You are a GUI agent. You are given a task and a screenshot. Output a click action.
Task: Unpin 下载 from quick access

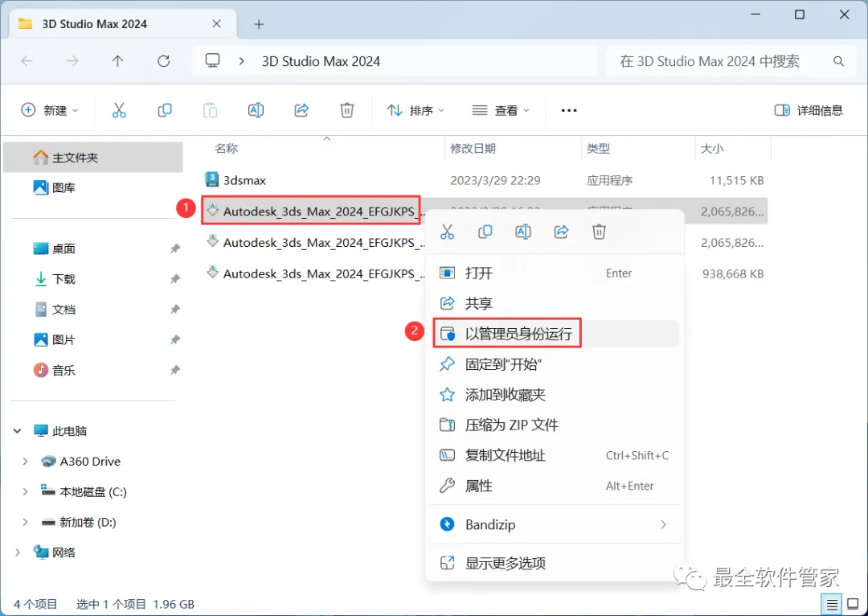click(175, 278)
